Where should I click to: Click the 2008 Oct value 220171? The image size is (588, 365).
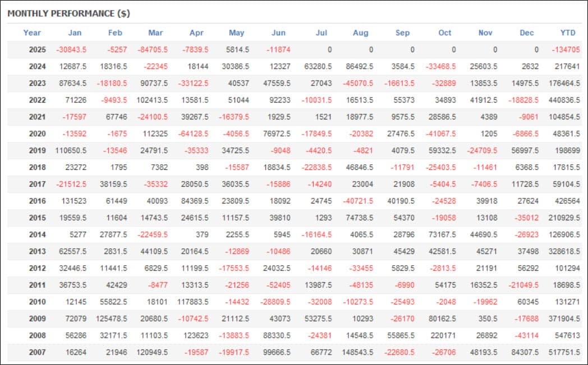(443, 335)
